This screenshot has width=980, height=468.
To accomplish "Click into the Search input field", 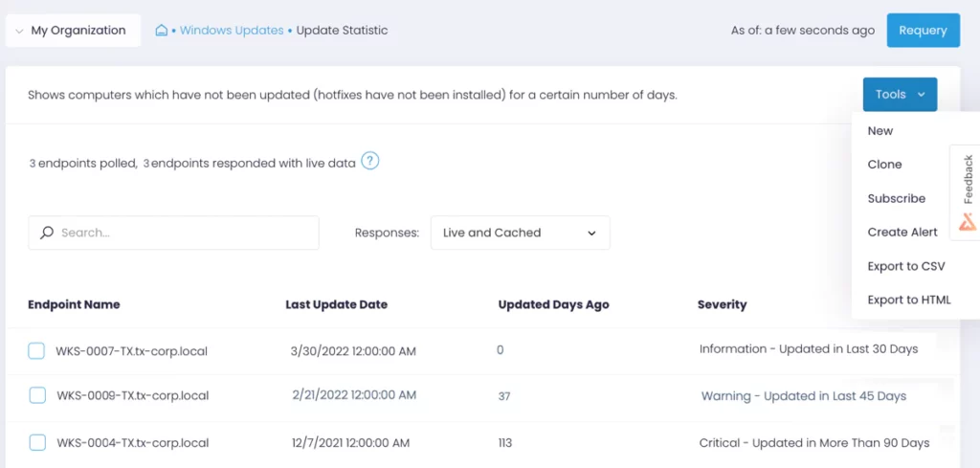I will pos(174,233).
